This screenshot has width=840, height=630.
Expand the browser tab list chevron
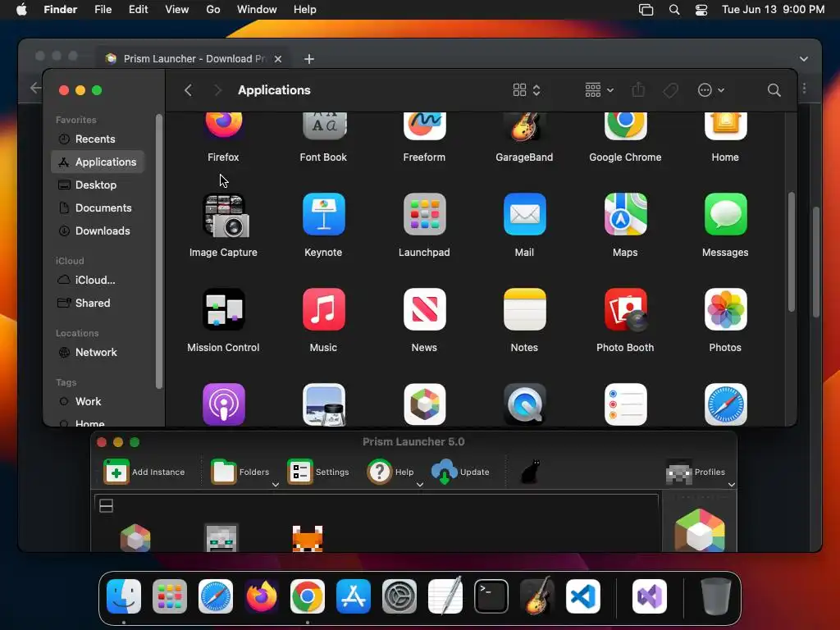(804, 59)
